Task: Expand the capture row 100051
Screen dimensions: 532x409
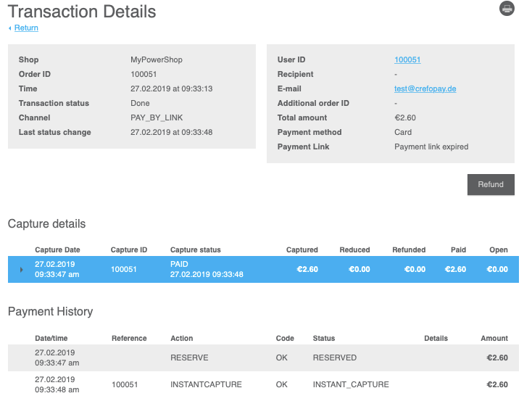Action: click(21, 270)
